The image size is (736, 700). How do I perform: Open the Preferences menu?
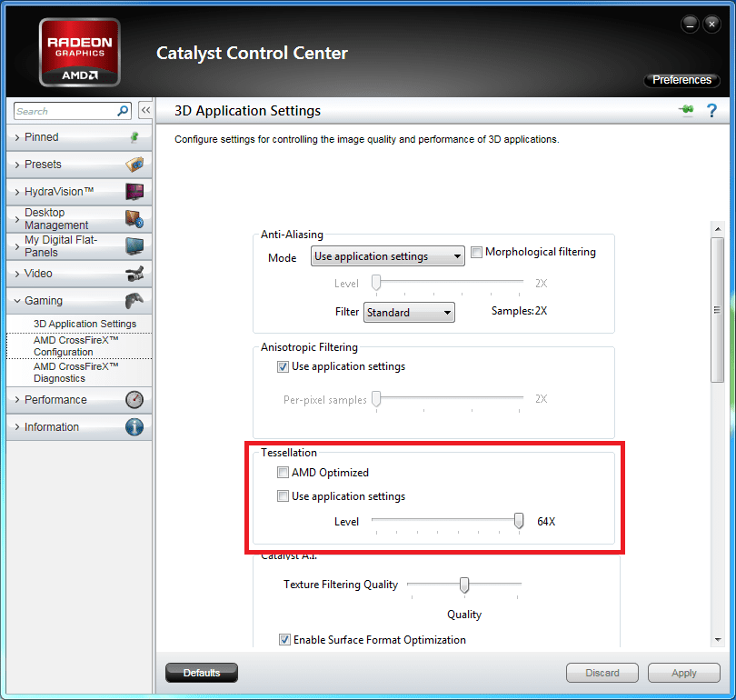[x=681, y=80]
